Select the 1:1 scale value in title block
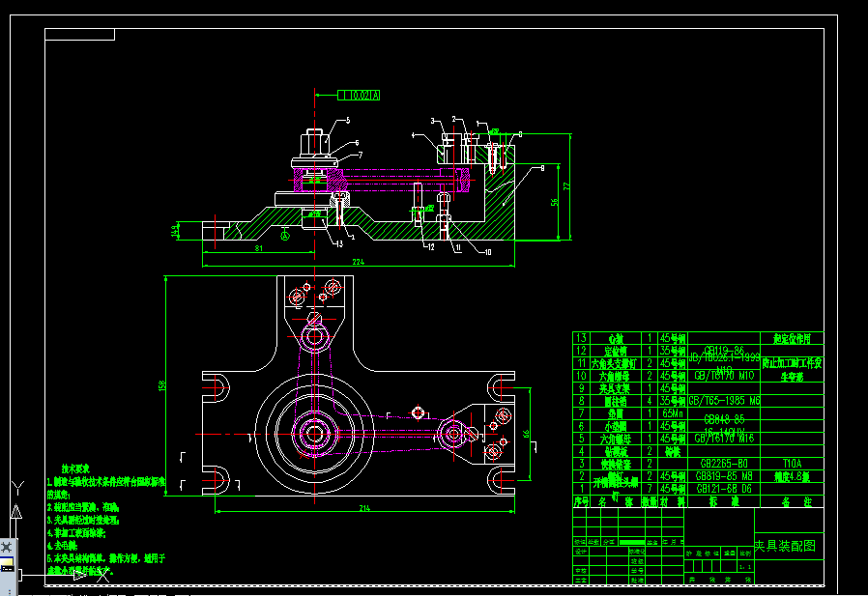Viewport: 868px width, 596px height. click(745, 567)
